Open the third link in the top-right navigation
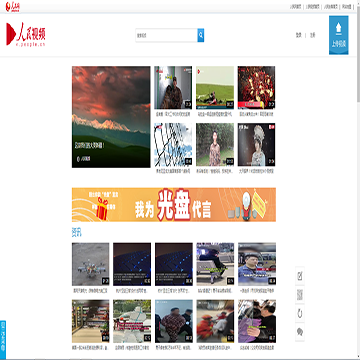Viewport: 360px width, 360px height. click(331, 6)
